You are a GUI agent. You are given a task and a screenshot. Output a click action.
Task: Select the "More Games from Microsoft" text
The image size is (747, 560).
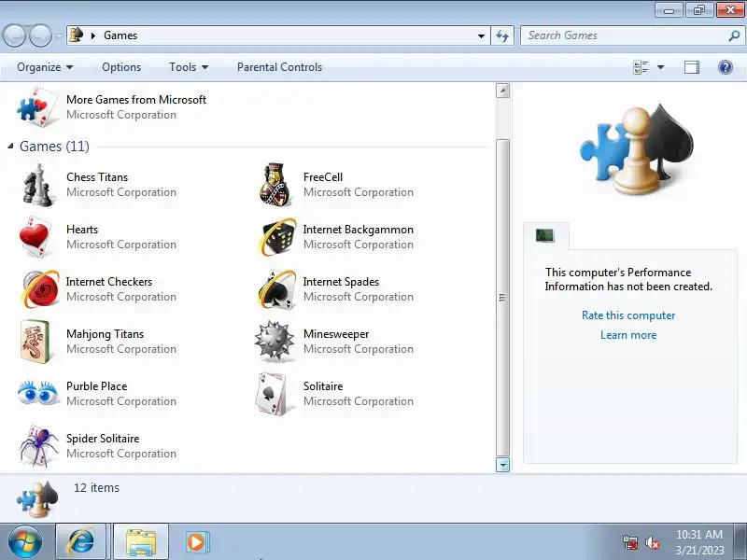pos(136,100)
